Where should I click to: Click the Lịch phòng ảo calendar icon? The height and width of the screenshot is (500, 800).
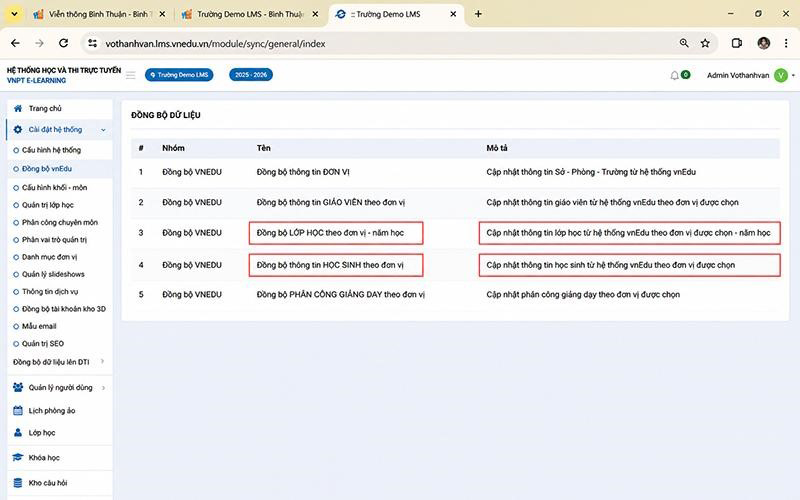pyautogui.click(x=18, y=411)
